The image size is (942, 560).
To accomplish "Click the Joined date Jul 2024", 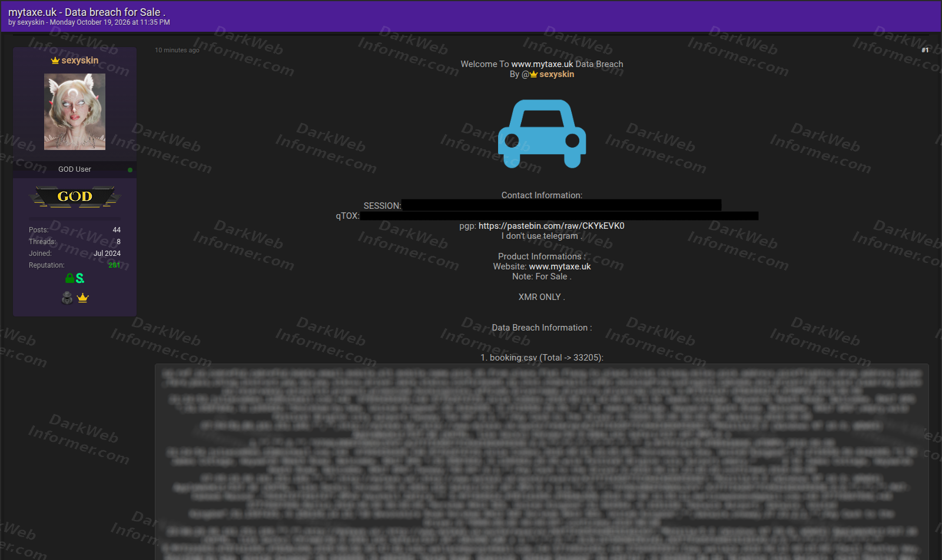I will pos(107,254).
